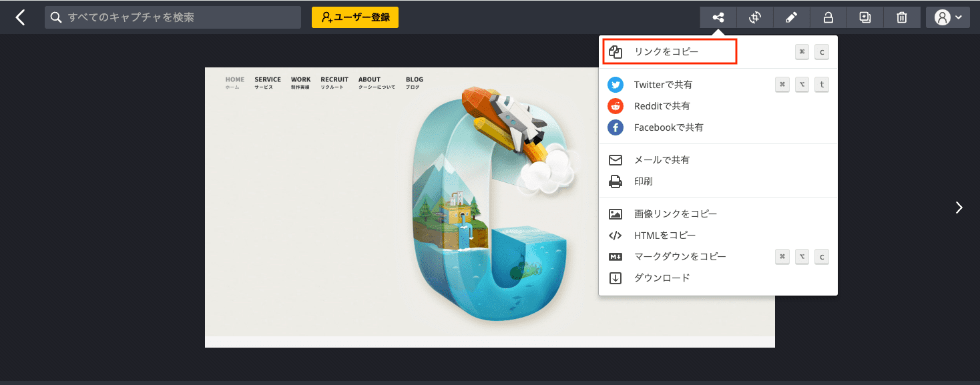Choose マークダウンをコピー entry
980x385 pixels.
(x=718, y=257)
